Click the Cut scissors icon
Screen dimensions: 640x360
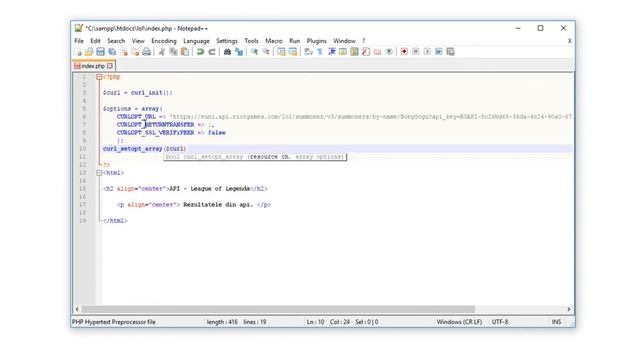coord(162,52)
